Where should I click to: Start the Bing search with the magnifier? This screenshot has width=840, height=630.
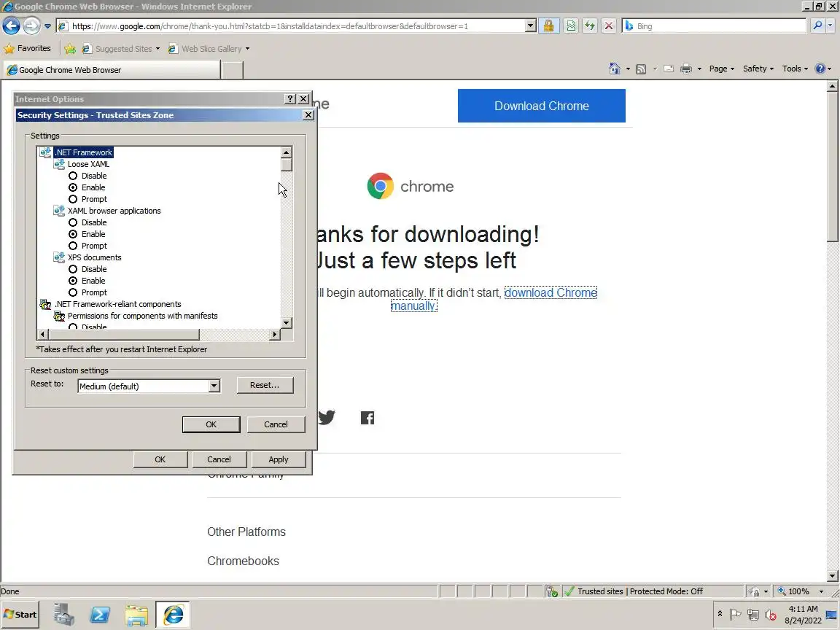pos(817,26)
